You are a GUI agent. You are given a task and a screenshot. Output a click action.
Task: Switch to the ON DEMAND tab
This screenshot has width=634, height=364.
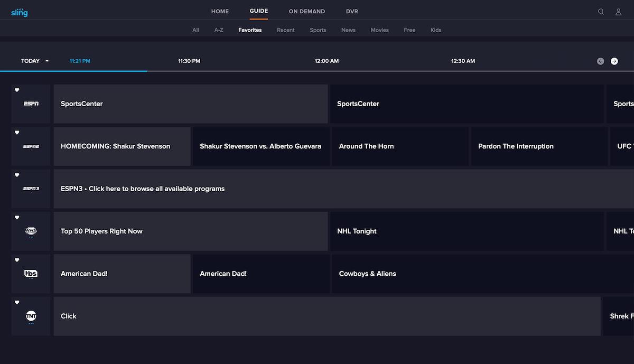click(306, 11)
